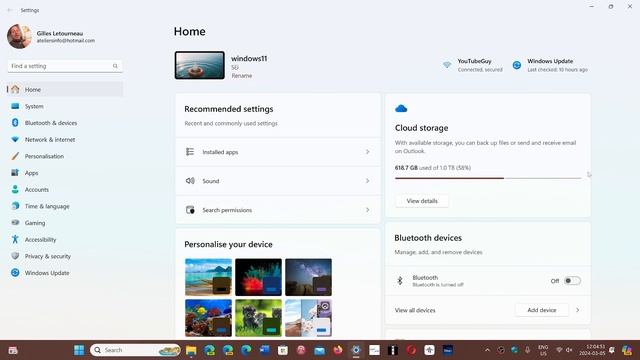Open View all devices
The height and width of the screenshot is (360, 640).
(415, 311)
